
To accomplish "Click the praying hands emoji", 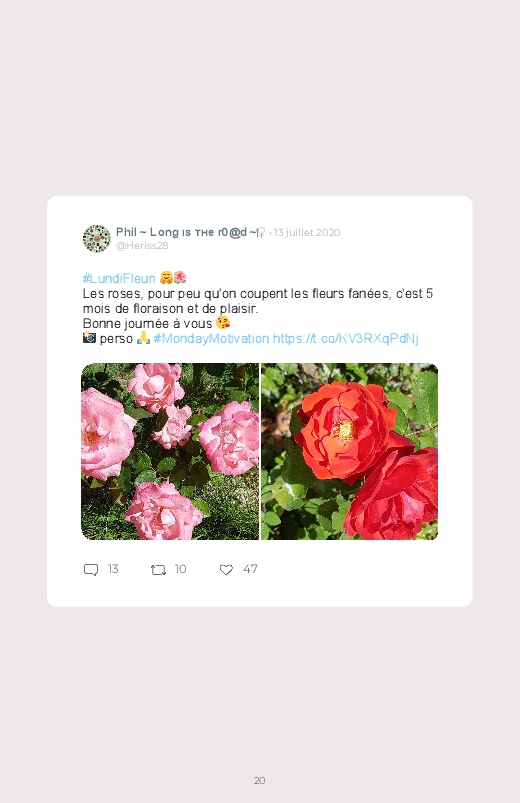I will (143, 337).
